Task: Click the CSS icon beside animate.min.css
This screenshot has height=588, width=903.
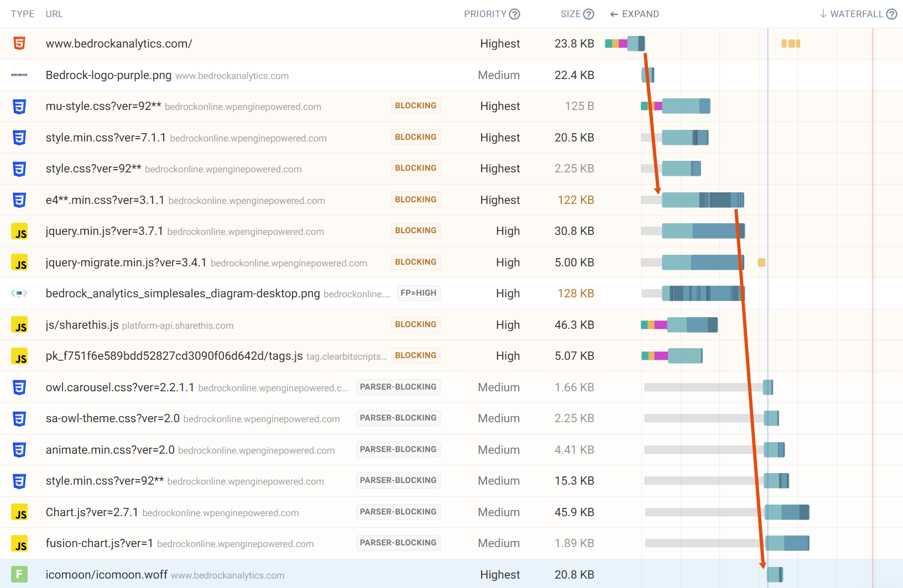Action: (x=19, y=449)
